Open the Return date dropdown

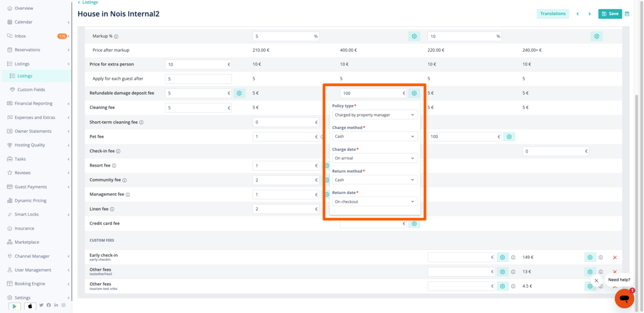click(x=374, y=202)
